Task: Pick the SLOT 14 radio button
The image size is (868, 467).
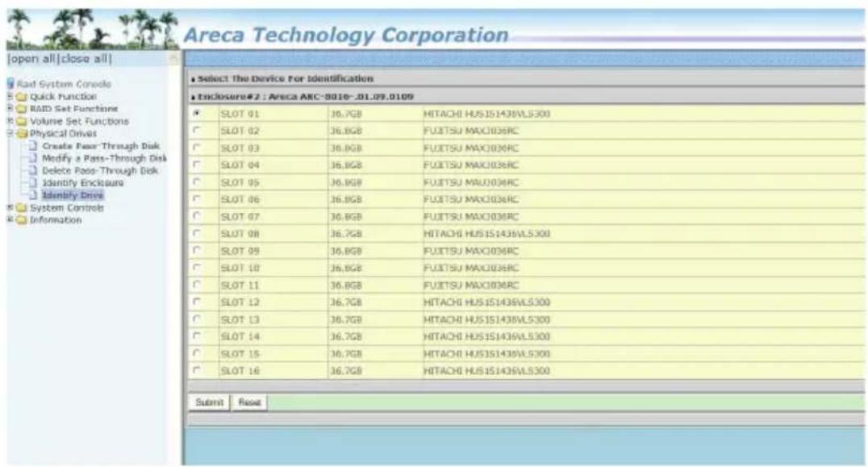Action: [197, 336]
